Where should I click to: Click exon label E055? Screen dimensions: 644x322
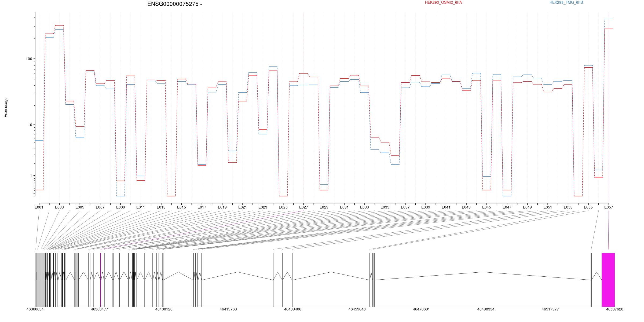(x=588, y=207)
